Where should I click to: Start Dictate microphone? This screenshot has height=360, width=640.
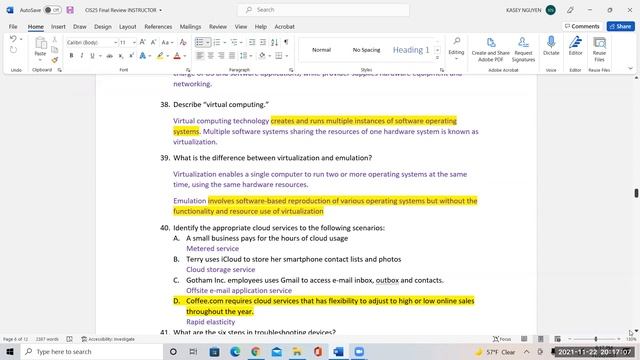[551, 46]
